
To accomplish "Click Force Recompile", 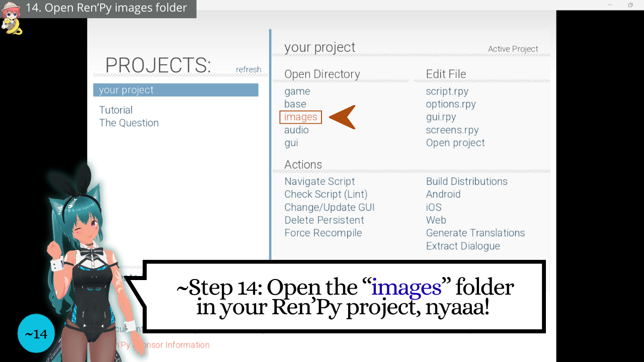I will point(323,233).
